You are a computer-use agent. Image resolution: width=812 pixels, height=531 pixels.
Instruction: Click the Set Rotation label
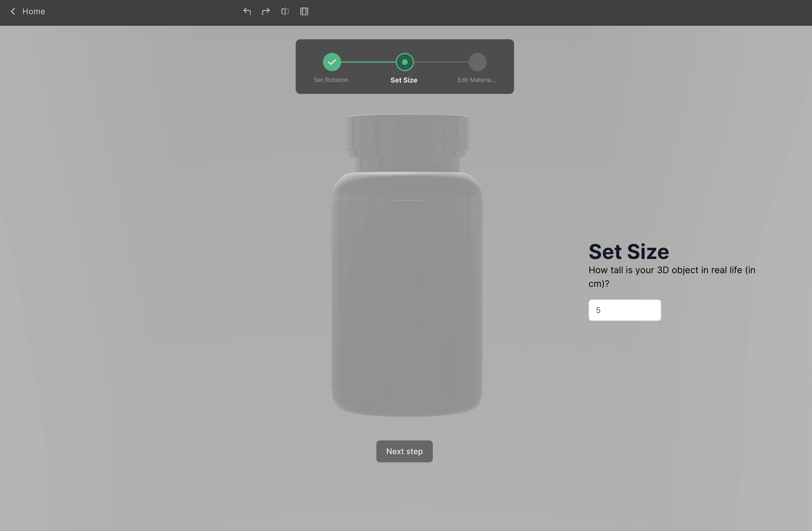(x=331, y=80)
